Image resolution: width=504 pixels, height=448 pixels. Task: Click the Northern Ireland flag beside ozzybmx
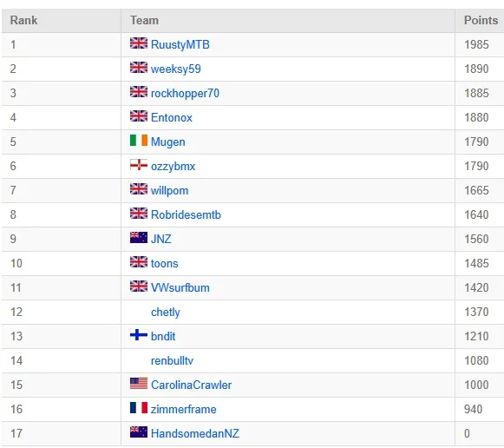pos(139,165)
